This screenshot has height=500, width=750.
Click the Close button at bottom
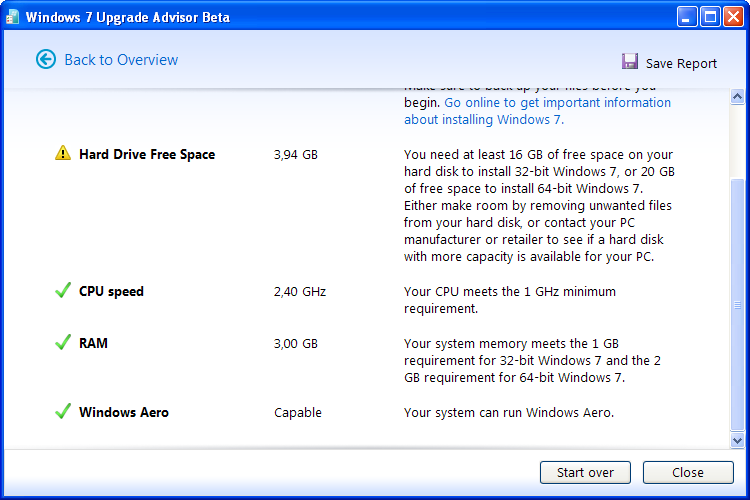point(688,472)
